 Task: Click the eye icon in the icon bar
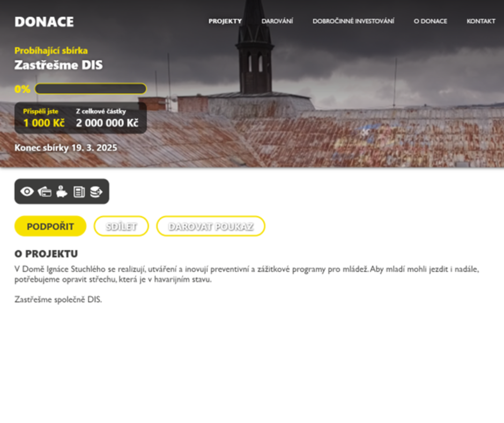tap(27, 192)
